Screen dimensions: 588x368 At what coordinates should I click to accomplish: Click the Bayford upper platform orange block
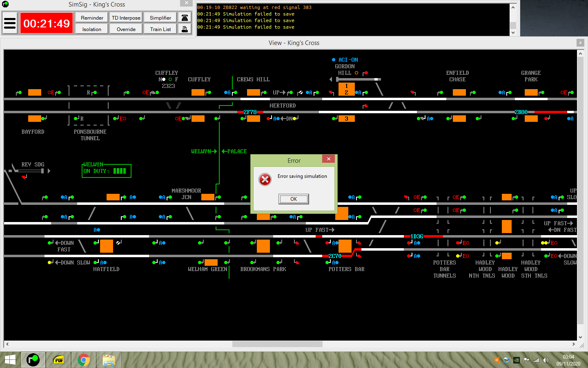[34, 92]
